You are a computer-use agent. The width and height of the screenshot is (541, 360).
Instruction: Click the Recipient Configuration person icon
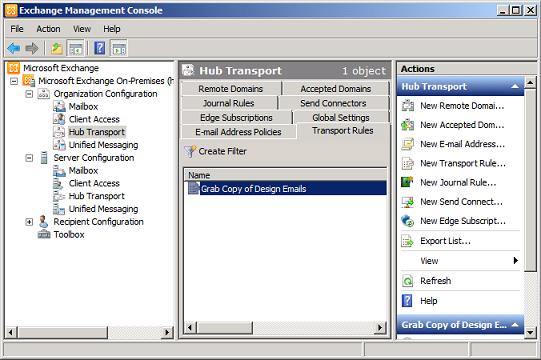click(x=43, y=221)
